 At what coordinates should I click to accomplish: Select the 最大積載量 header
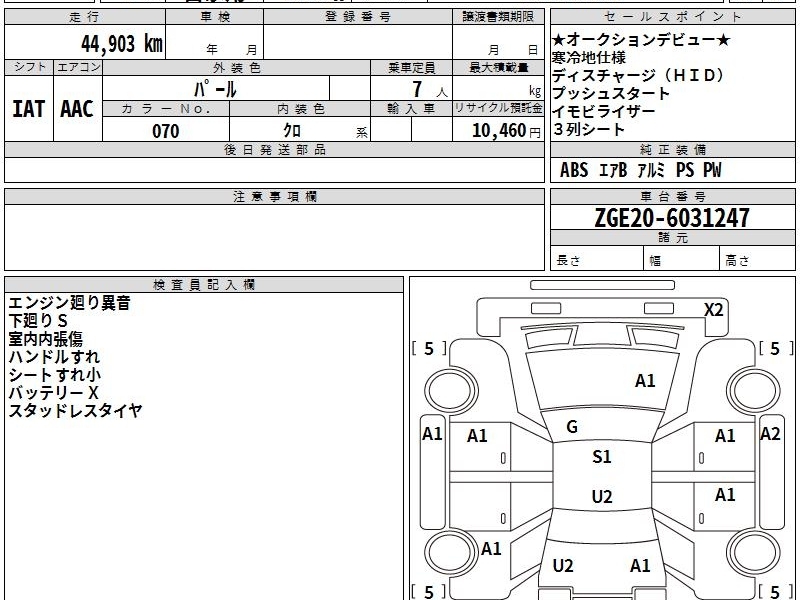click(498, 67)
